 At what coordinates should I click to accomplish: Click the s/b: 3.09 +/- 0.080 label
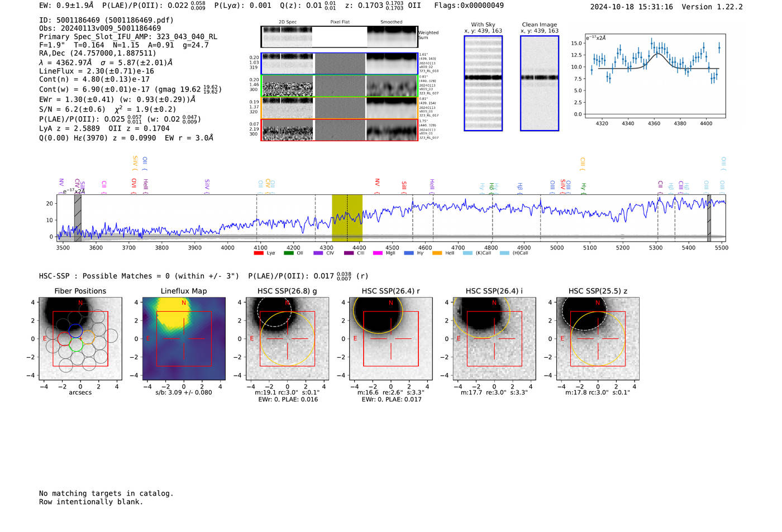click(184, 392)
